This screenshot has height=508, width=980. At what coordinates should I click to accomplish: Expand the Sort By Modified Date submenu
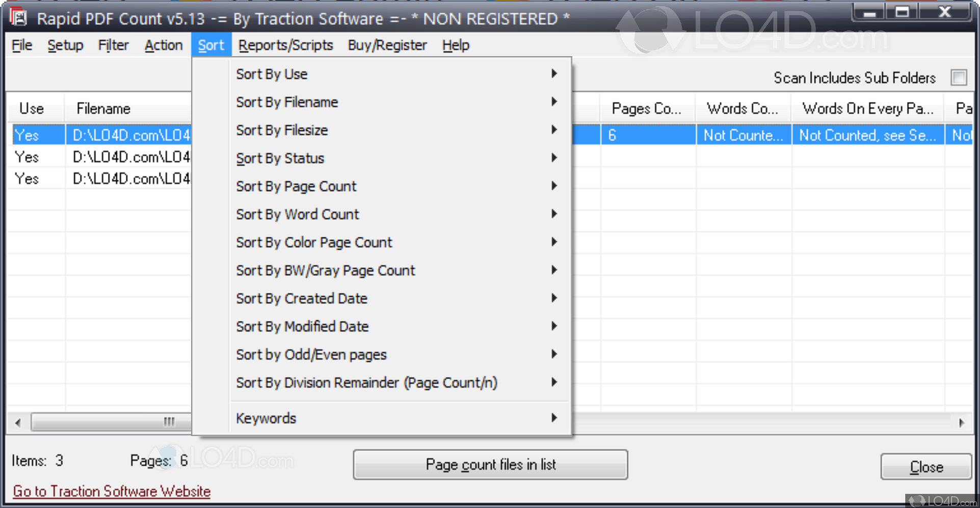coord(554,326)
